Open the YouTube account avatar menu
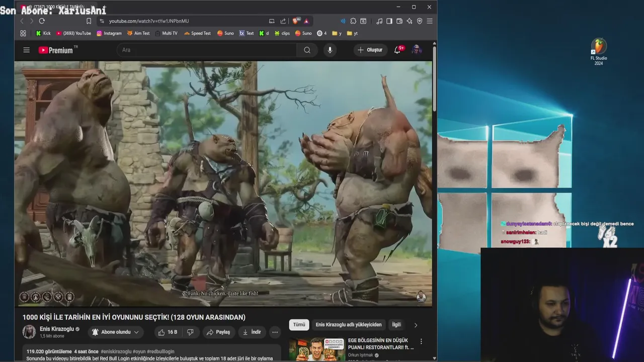644x362 pixels. point(417,50)
